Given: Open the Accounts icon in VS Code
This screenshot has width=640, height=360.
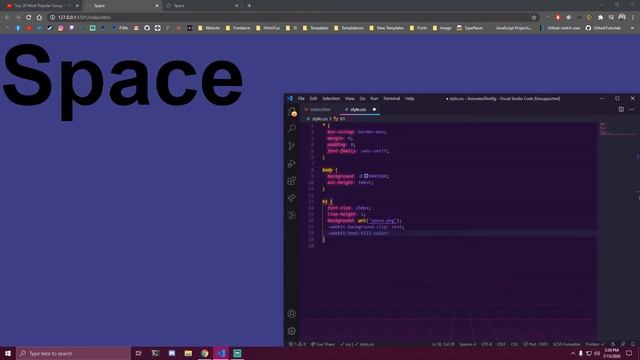Looking at the screenshot, I should pos(292,313).
